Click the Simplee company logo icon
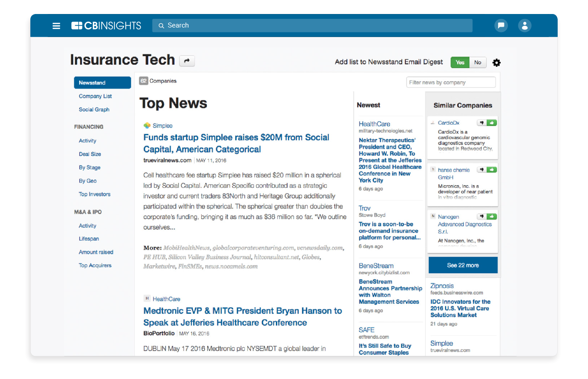The width and height of the screenshot is (588, 379). tap(147, 126)
